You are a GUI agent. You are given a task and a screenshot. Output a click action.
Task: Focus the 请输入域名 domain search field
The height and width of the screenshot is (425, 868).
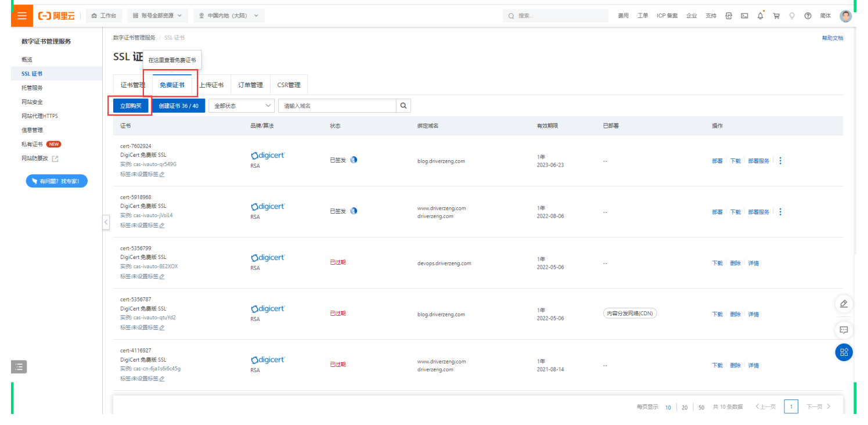tap(337, 106)
